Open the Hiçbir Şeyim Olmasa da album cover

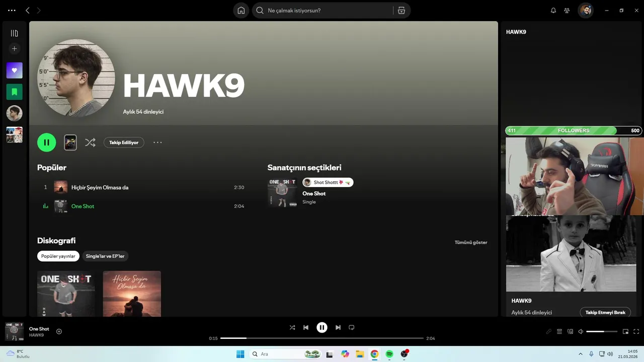[132, 294]
